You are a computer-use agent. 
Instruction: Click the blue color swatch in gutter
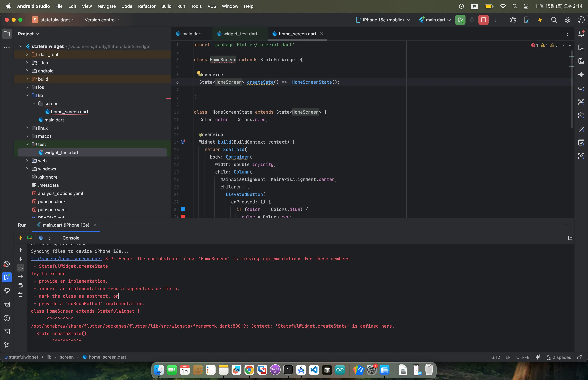coord(183,209)
